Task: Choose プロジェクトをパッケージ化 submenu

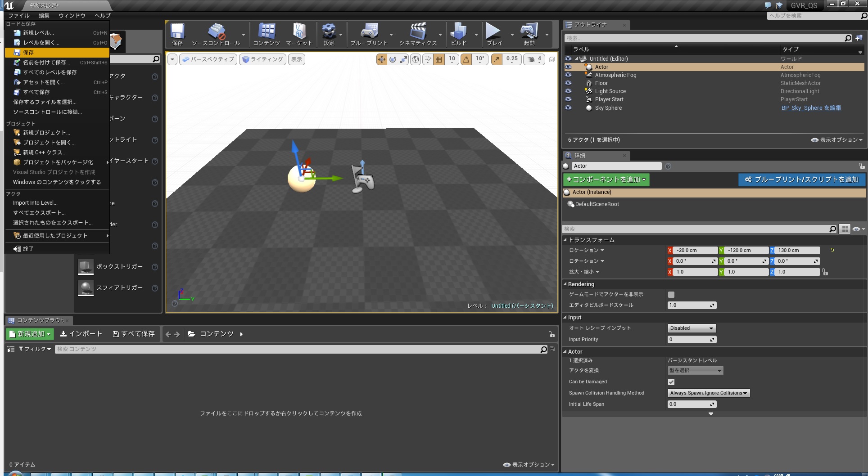Action: (57, 162)
